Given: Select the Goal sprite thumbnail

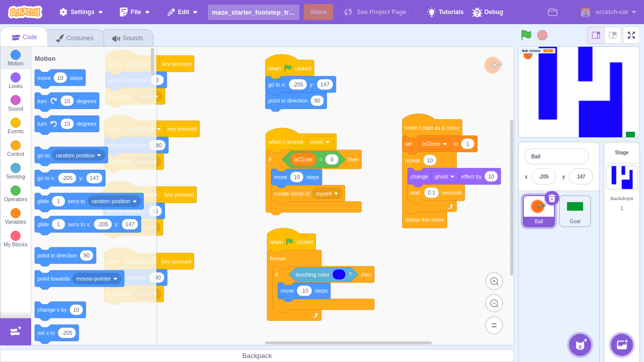Looking at the screenshot, I should [575, 211].
